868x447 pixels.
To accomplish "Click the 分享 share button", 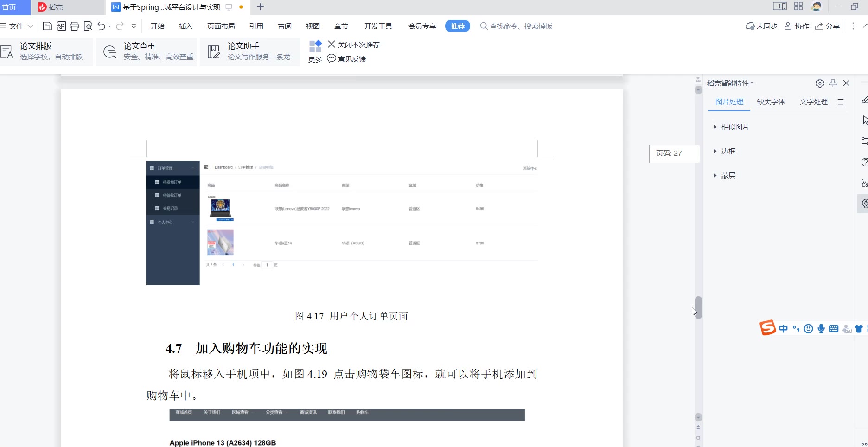I will (x=828, y=26).
